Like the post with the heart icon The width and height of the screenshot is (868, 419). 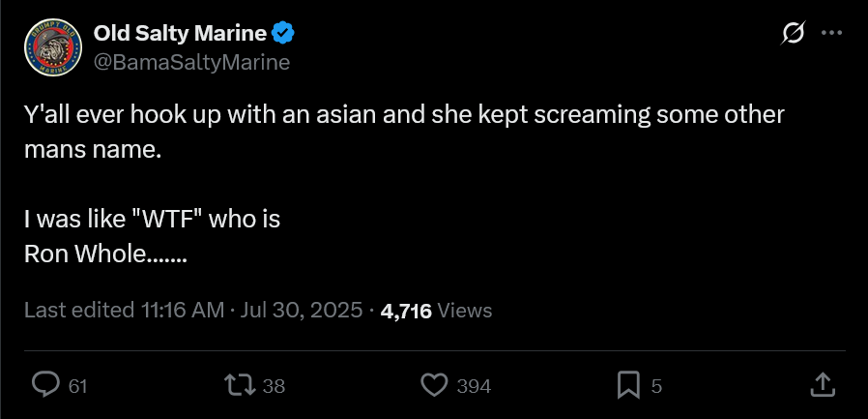coord(434,384)
